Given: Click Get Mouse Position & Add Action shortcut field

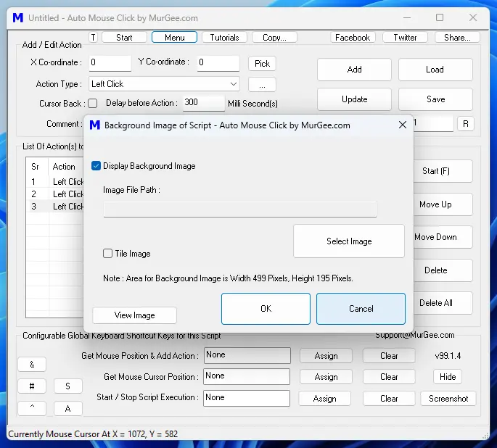Looking at the screenshot, I should 247,355.
